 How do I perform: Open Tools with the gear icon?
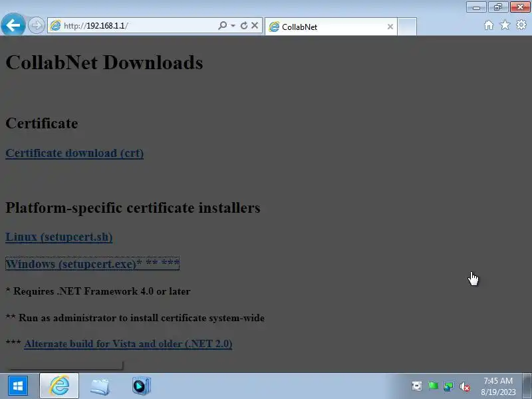coord(521,25)
